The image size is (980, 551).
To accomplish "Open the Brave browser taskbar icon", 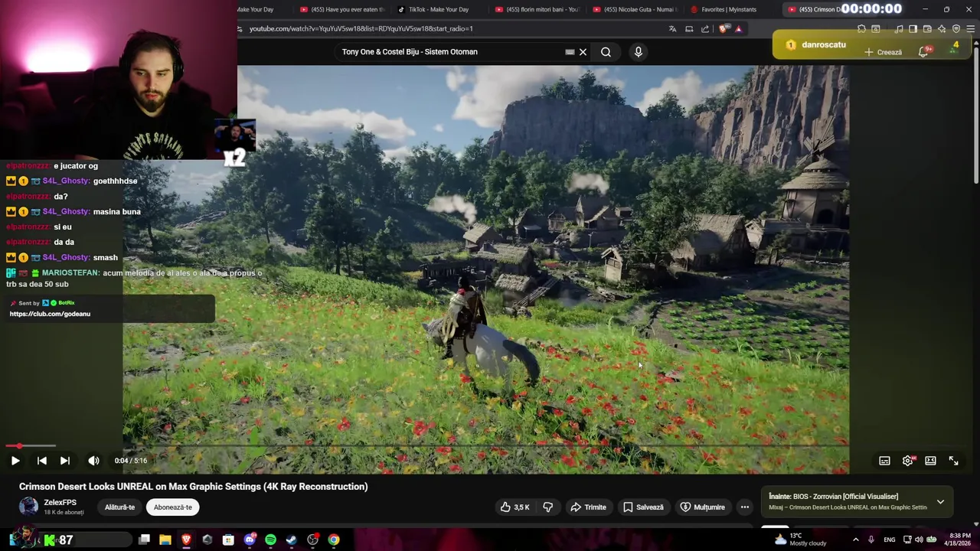I will point(186,540).
